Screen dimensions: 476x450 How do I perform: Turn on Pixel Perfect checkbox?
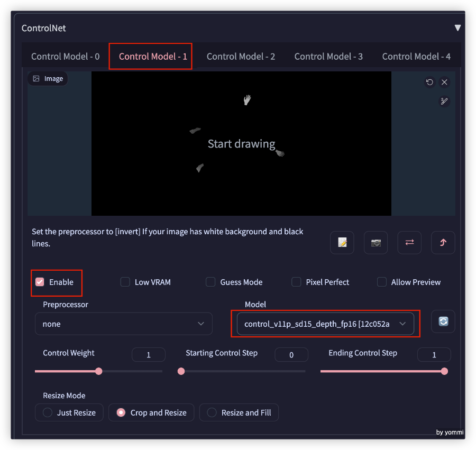click(x=296, y=282)
